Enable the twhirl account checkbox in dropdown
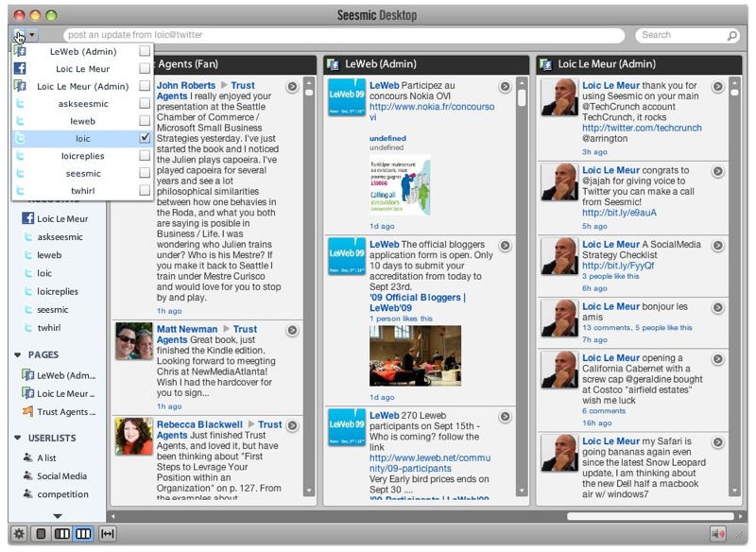This screenshot has width=756, height=552. [x=145, y=190]
